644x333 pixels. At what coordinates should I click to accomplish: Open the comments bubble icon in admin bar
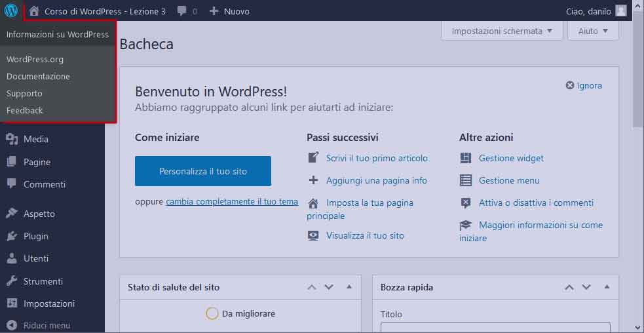pyautogui.click(x=181, y=11)
